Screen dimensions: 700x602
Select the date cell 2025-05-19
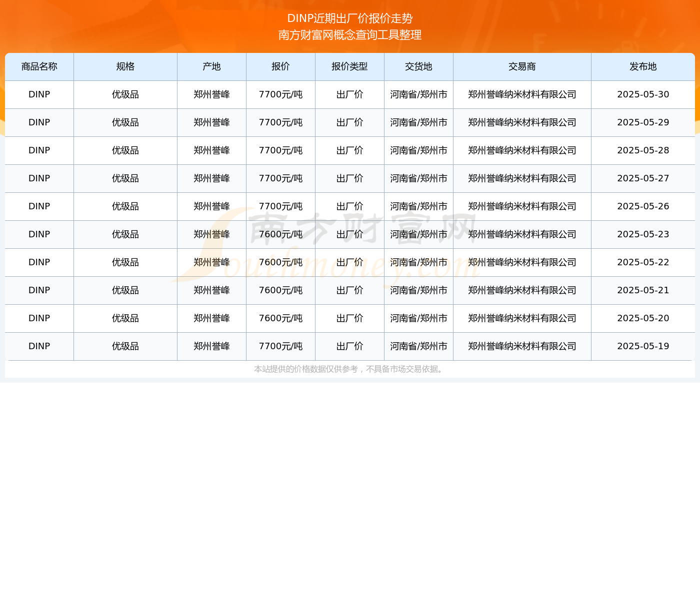pyautogui.click(x=643, y=346)
